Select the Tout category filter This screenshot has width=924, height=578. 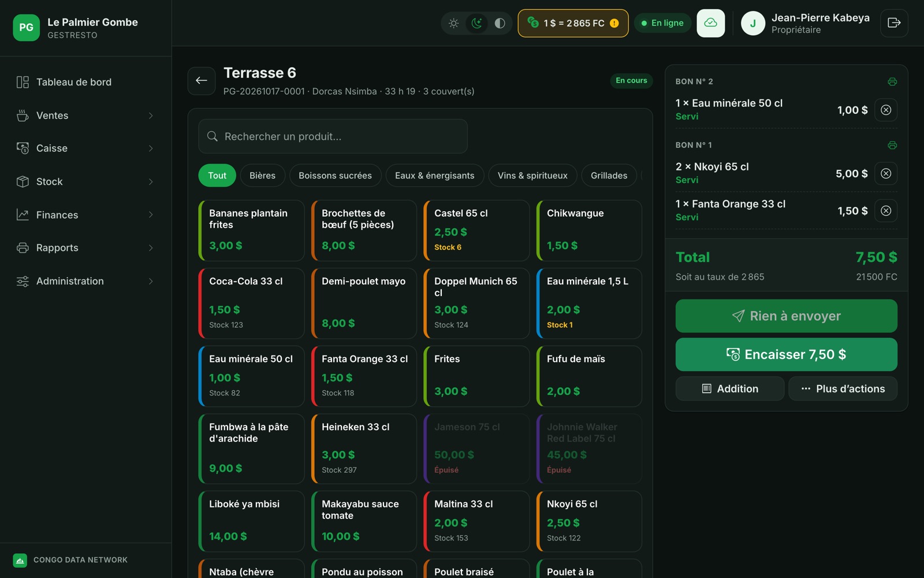(x=217, y=176)
